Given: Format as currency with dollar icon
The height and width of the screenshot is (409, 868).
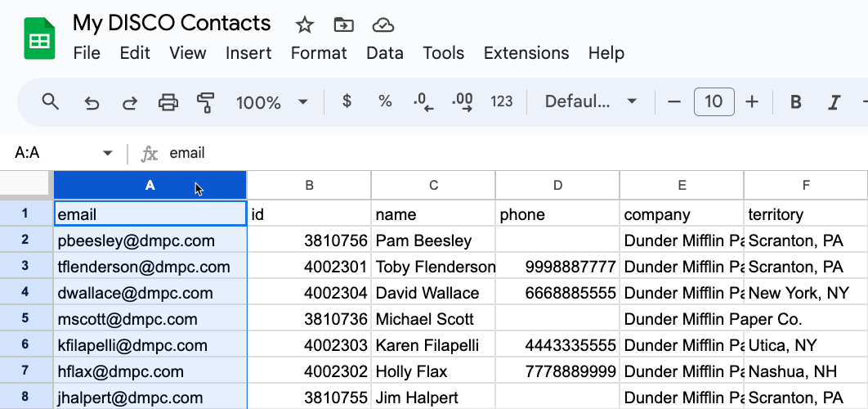Looking at the screenshot, I should click(347, 101).
